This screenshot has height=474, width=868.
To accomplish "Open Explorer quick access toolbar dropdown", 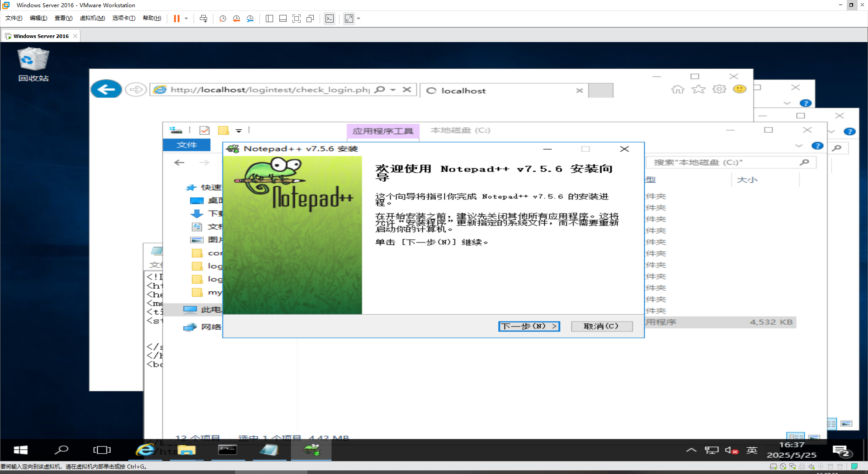I will pos(239,131).
